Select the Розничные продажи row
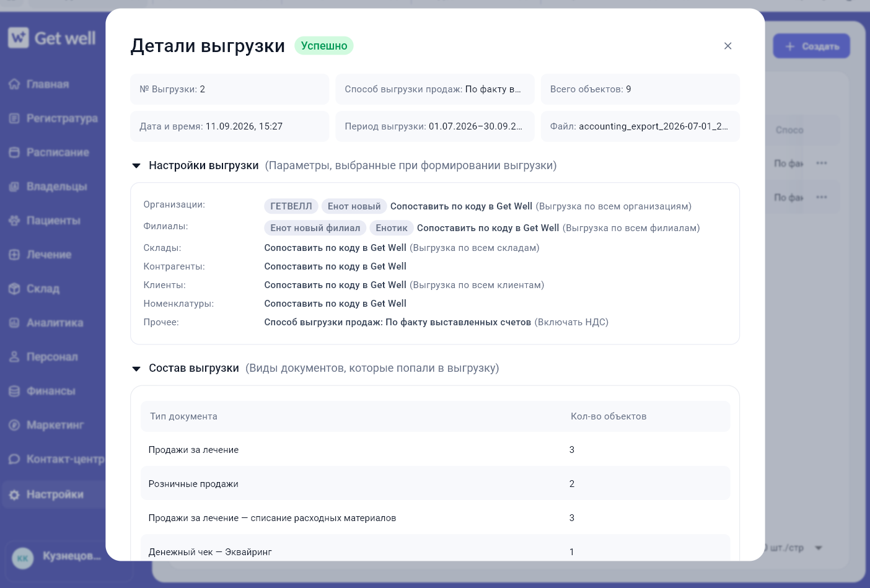 click(x=435, y=483)
